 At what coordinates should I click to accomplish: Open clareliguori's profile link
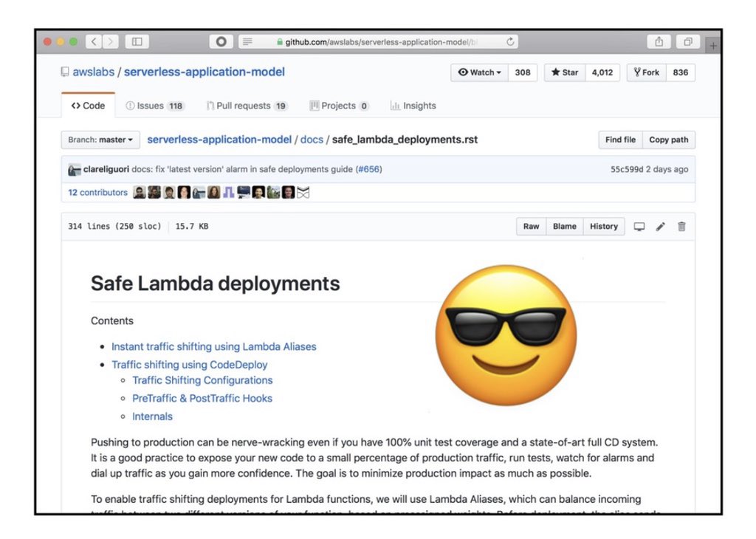pyautogui.click(x=106, y=169)
